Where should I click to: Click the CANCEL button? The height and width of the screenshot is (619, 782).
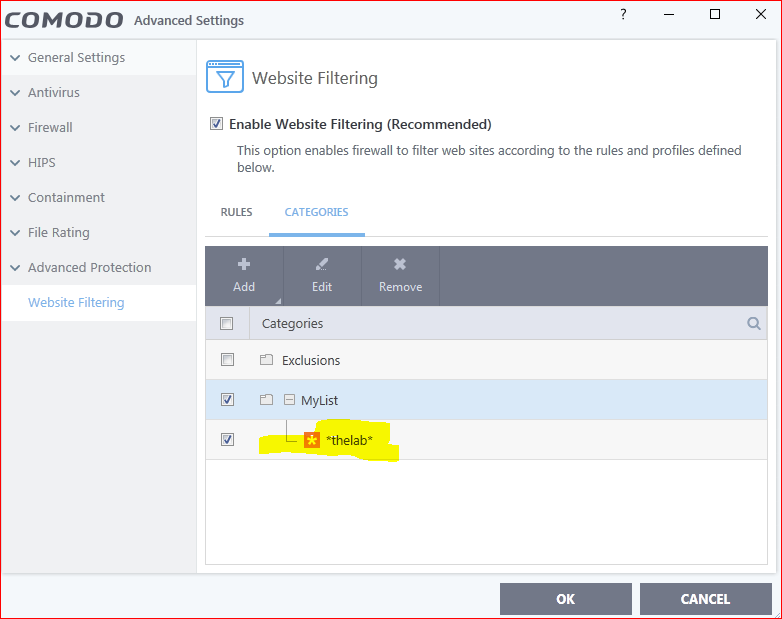pos(705,599)
